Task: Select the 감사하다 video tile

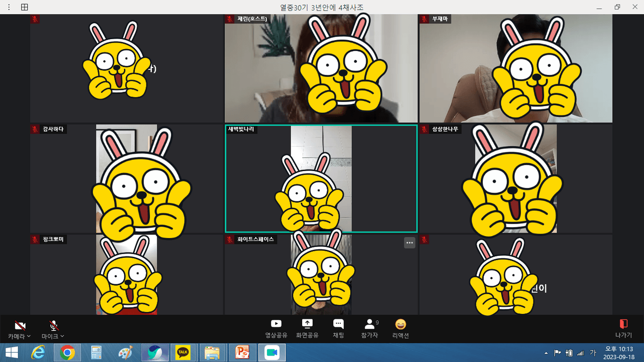Action: [127, 179]
